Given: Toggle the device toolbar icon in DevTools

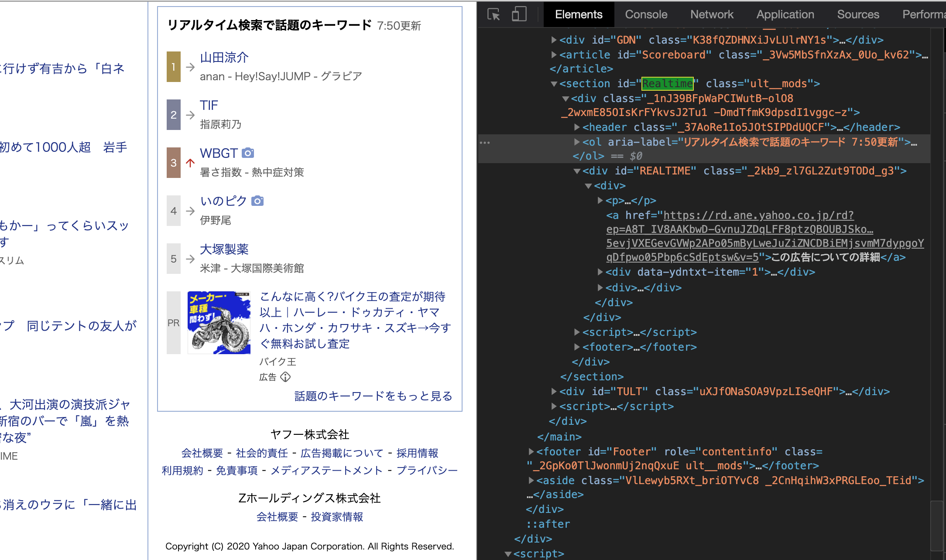Looking at the screenshot, I should coord(519,14).
